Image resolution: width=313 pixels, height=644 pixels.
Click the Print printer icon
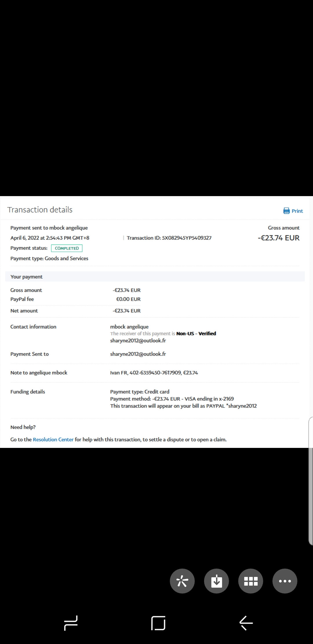pyautogui.click(x=286, y=211)
